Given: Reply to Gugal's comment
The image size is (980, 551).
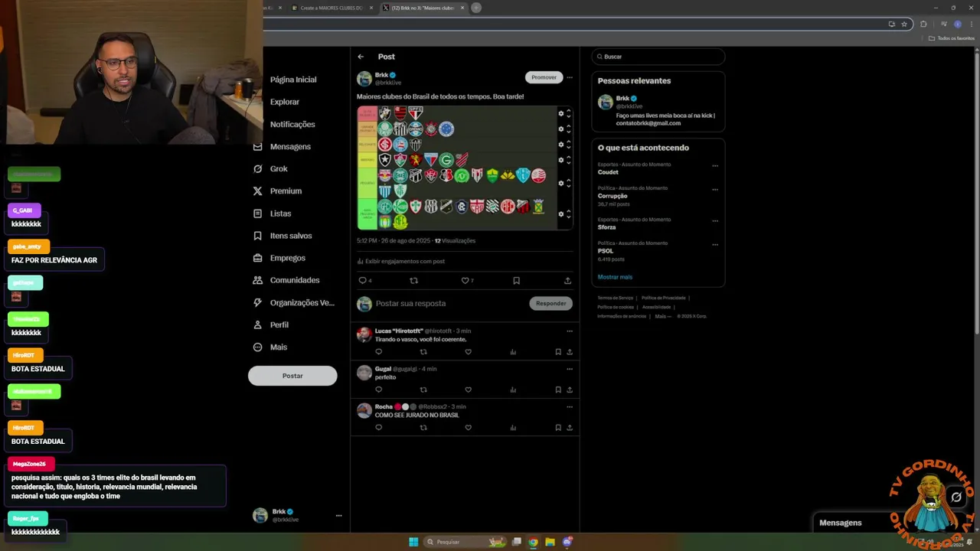Looking at the screenshot, I should 378,390.
